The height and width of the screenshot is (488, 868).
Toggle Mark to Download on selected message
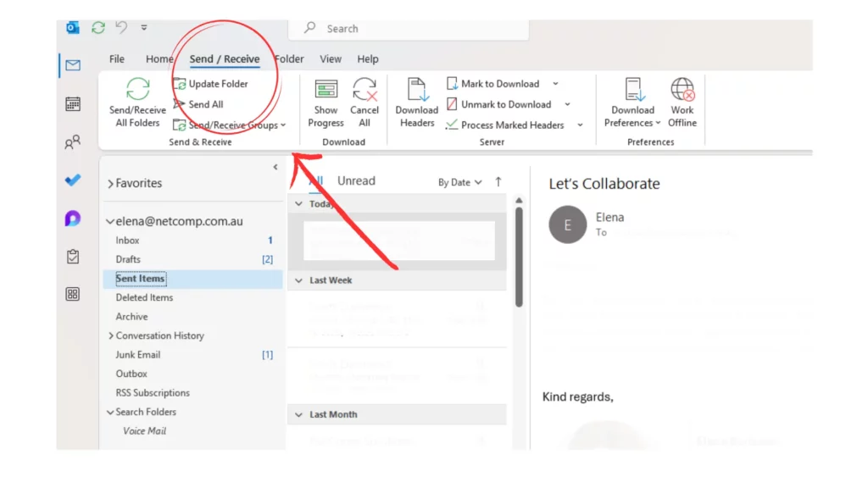point(496,83)
